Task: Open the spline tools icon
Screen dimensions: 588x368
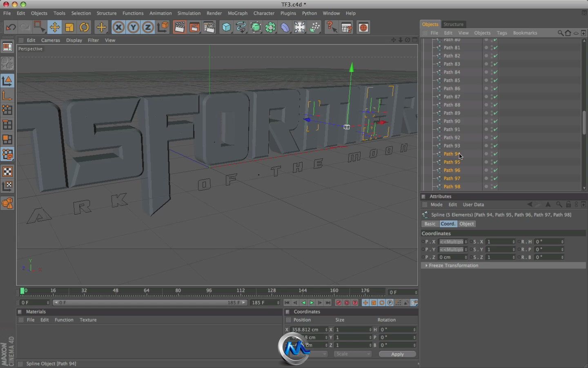Action: pos(241,27)
